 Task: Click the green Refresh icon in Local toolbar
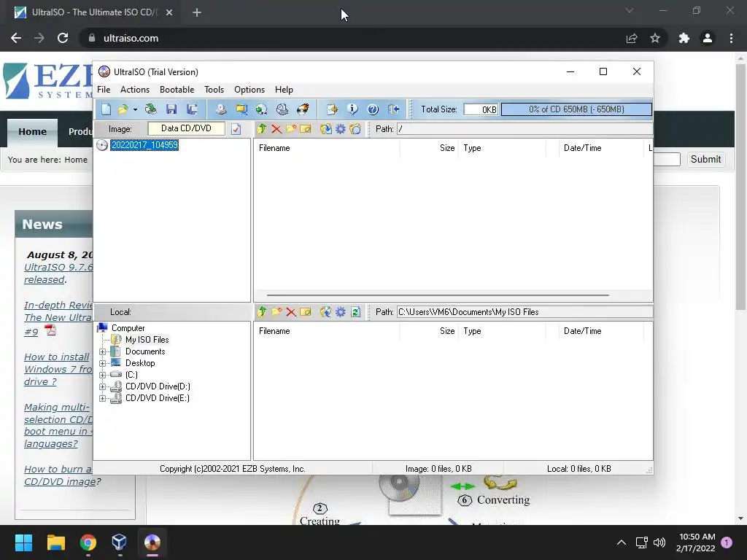coord(355,312)
